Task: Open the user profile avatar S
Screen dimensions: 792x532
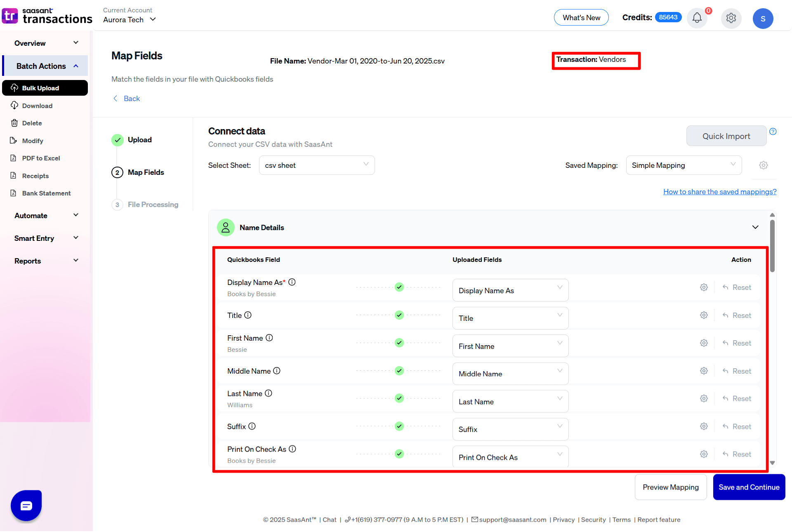Action: tap(763, 19)
